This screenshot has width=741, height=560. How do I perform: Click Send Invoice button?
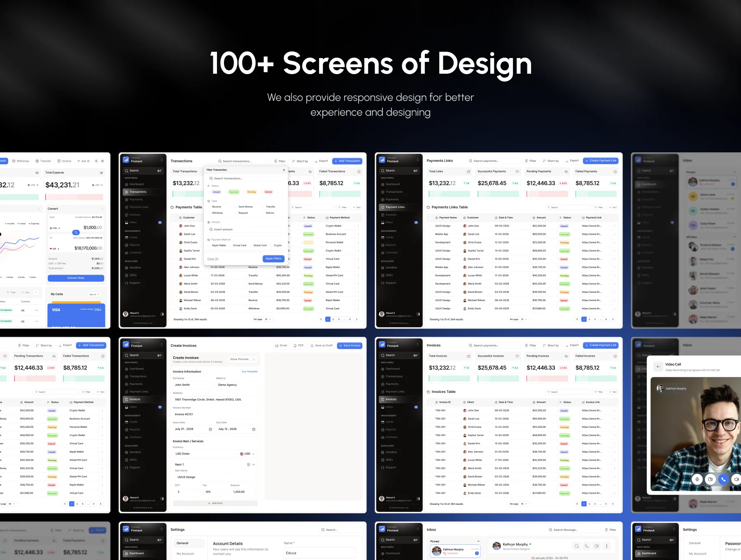350,345
